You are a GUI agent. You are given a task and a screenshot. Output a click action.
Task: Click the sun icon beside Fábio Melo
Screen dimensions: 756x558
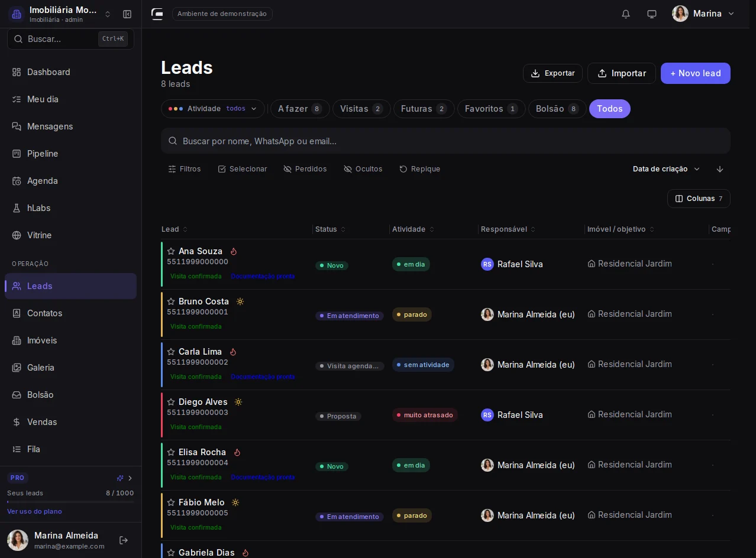tap(235, 502)
